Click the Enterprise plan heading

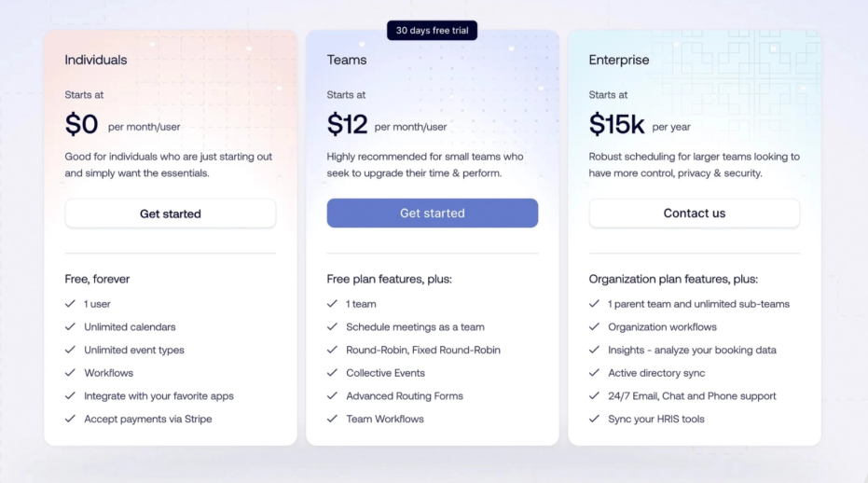tap(619, 60)
